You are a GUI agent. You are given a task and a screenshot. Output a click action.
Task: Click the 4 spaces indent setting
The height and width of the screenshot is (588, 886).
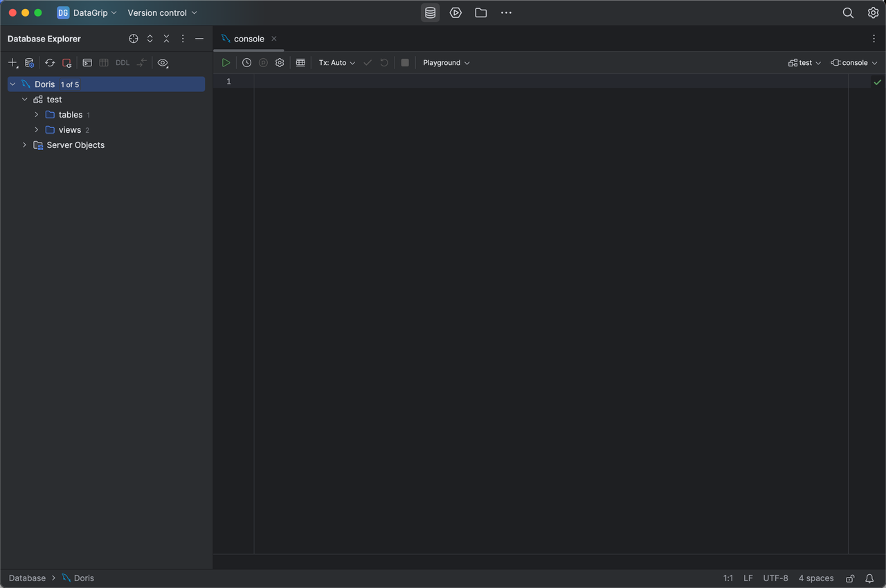[815, 578]
